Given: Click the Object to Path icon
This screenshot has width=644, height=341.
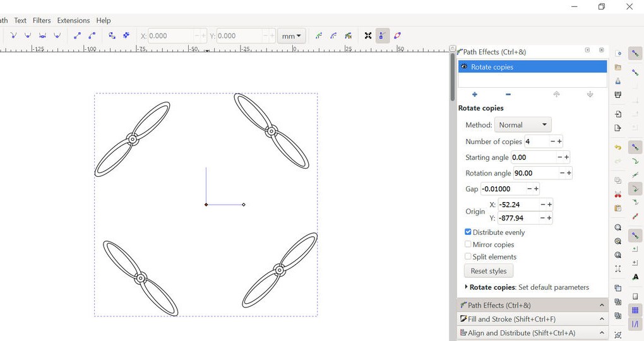Looking at the screenshot, I should tap(112, 36).
